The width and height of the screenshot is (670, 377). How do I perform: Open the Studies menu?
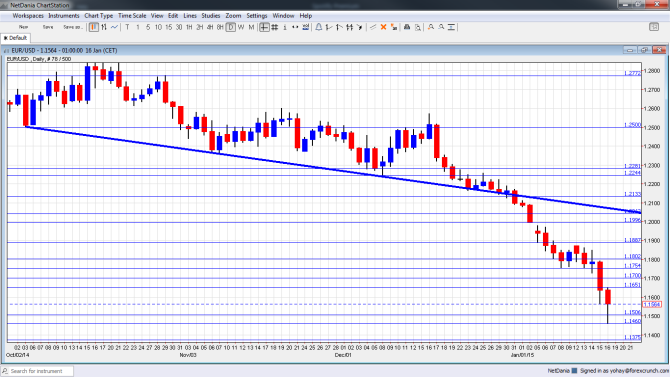point(211,16)
